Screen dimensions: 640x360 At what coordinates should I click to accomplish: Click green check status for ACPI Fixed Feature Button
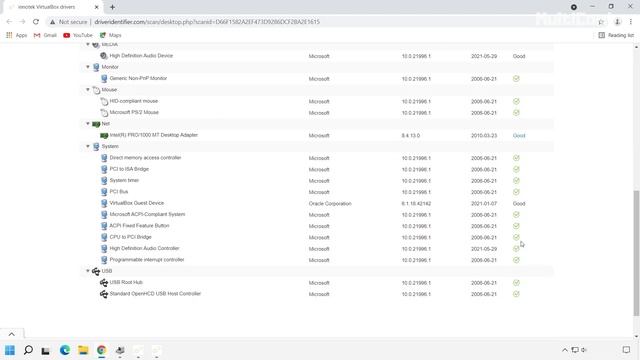tap(516, 226)
